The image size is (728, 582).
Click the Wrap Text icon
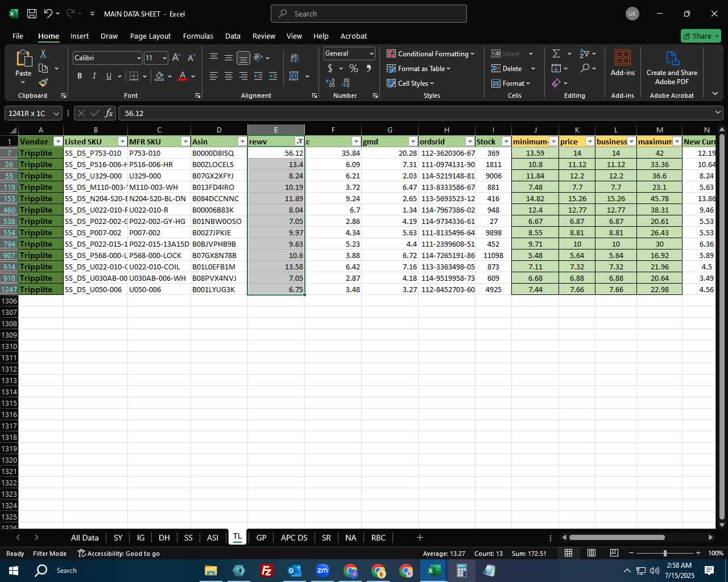[x=295, y=57]
